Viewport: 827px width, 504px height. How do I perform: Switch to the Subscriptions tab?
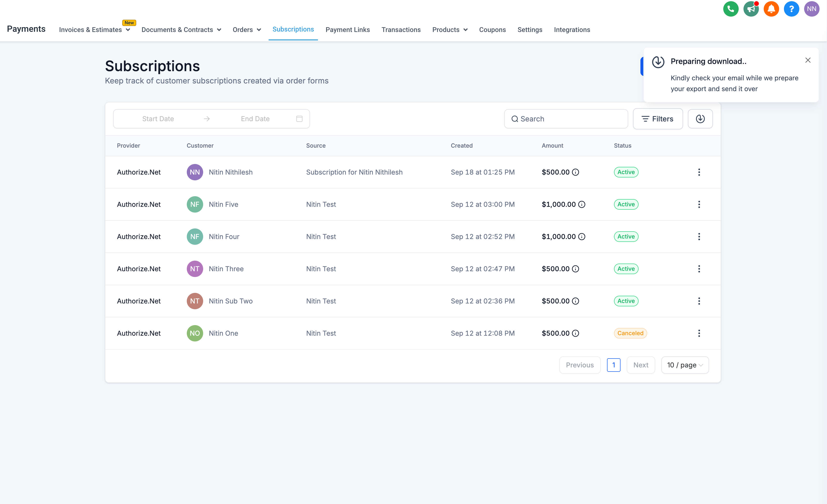[293, 30]
